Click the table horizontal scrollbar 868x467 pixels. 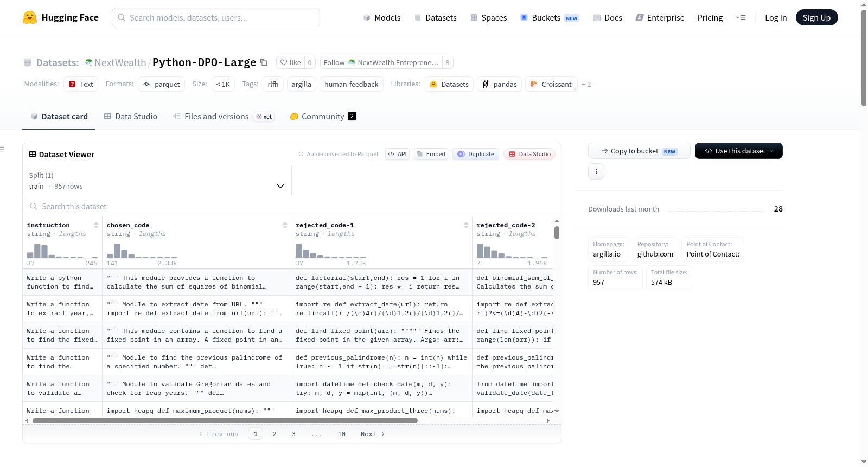tap(225, 420)
